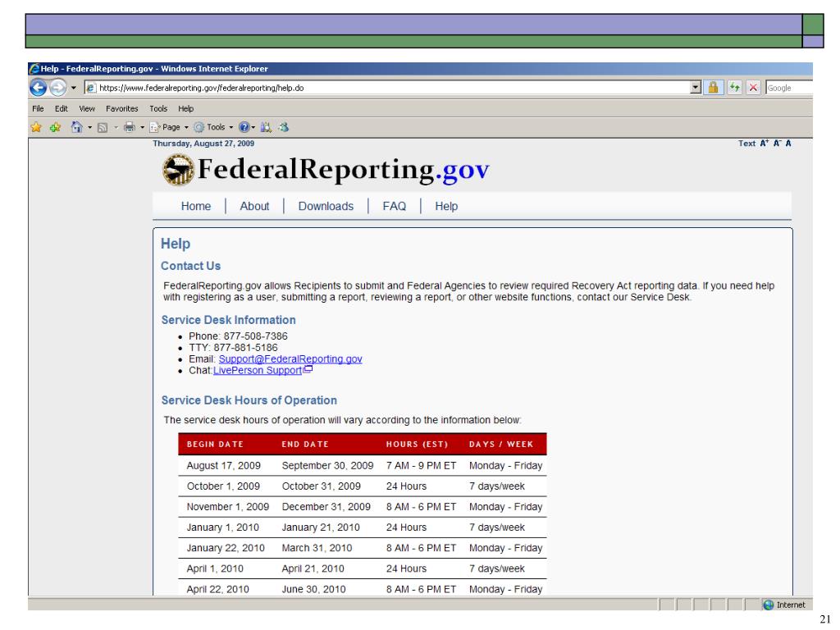The height and width of the screenshot is (630, 840).
Task: Open the Tools gear toolbar dropdown
Action: tap(213, 127)
